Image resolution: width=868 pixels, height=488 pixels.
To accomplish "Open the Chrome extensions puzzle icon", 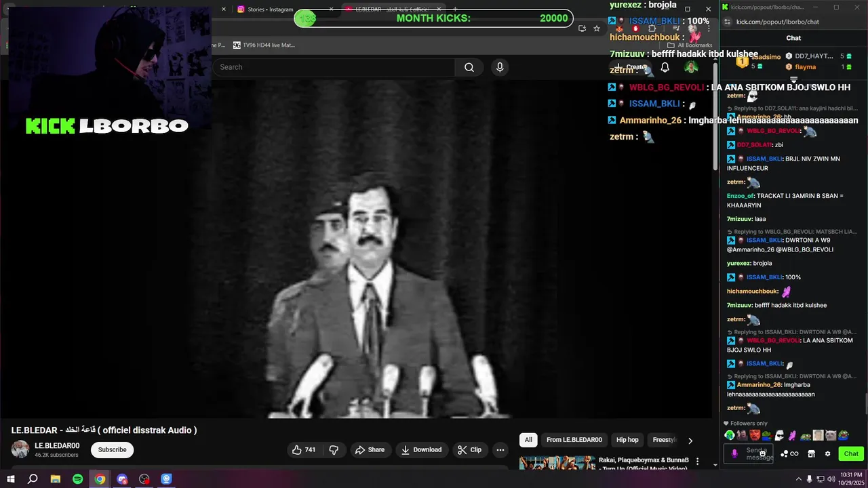I will coord(652,28).
